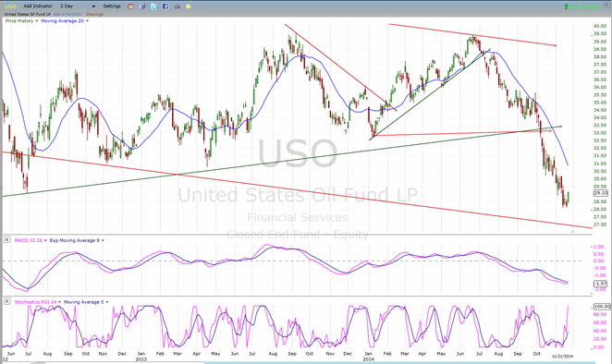Click the 2013 year label on time axis
The width and height of the screenshot is (612, 364).
pyautogui.click(x=141, y=359)
